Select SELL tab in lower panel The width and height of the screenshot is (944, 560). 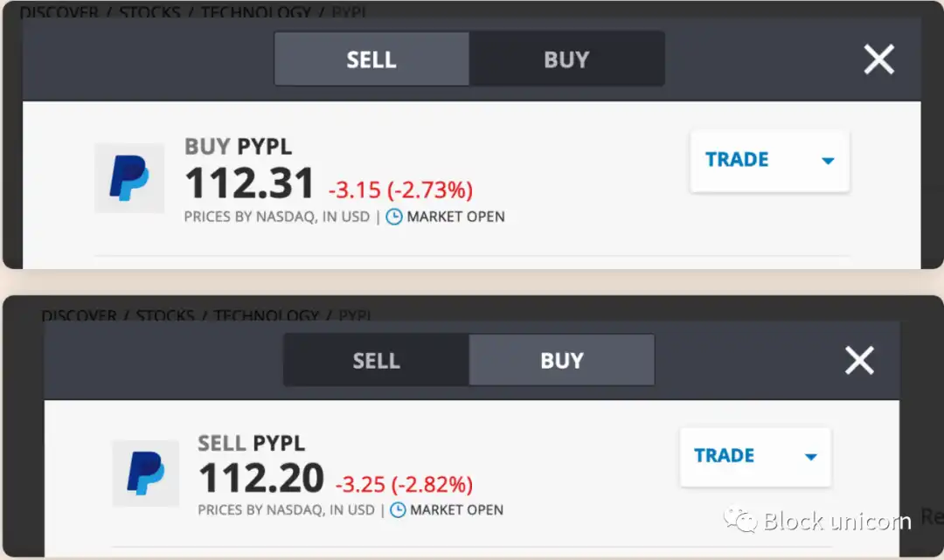pos(376,360)
